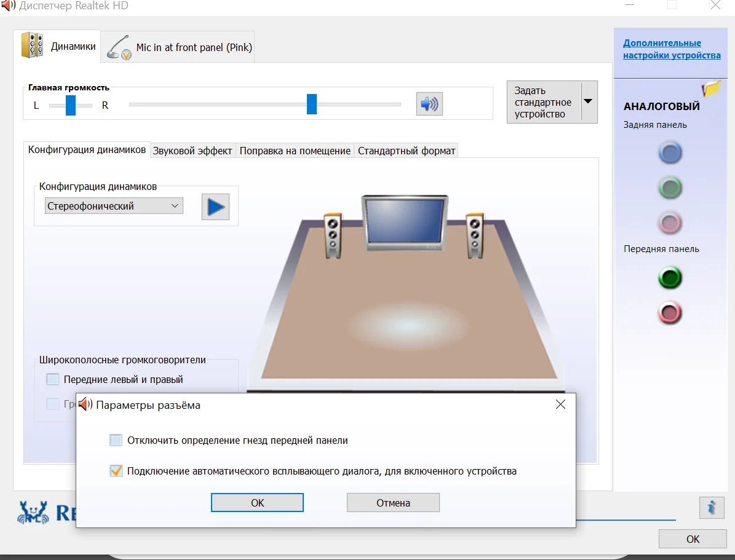Click the speakers icon on Динамики tab
The width and height of the screenshot is (735, 560).
coord(33,45)
